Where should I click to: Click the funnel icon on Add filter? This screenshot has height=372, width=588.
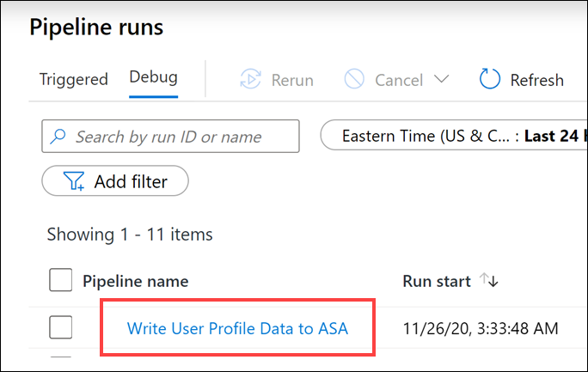coord(73,181)
